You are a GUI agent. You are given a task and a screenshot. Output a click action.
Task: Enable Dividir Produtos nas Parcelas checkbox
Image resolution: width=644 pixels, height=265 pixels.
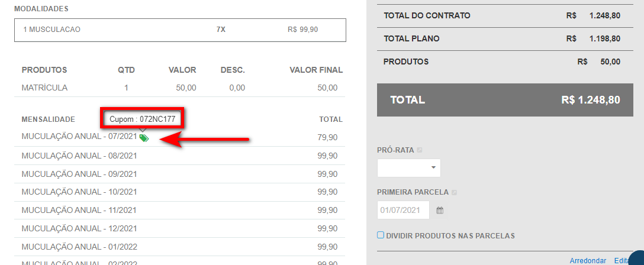coord(381,235)
